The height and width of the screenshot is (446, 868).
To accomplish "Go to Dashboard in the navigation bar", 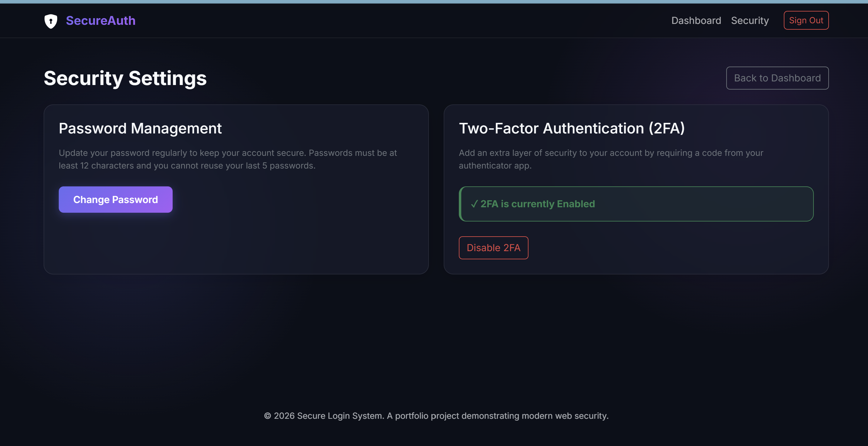I will pos(696,21).
